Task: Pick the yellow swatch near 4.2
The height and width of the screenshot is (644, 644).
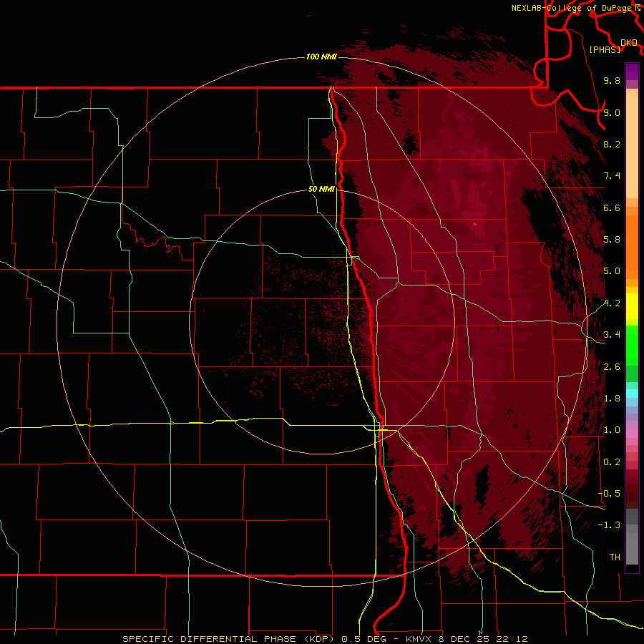Action: click(x=632, y=306)
